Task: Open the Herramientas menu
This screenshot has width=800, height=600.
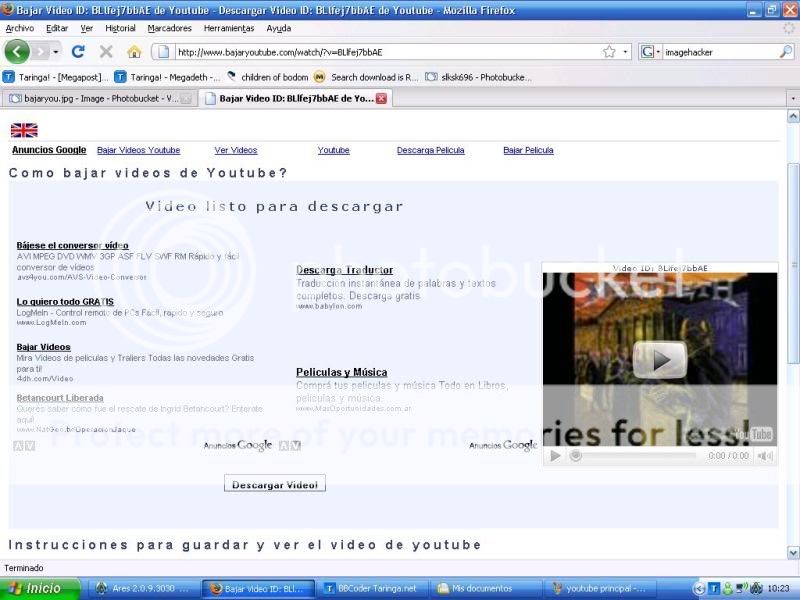Action: (x=229, y=29)
